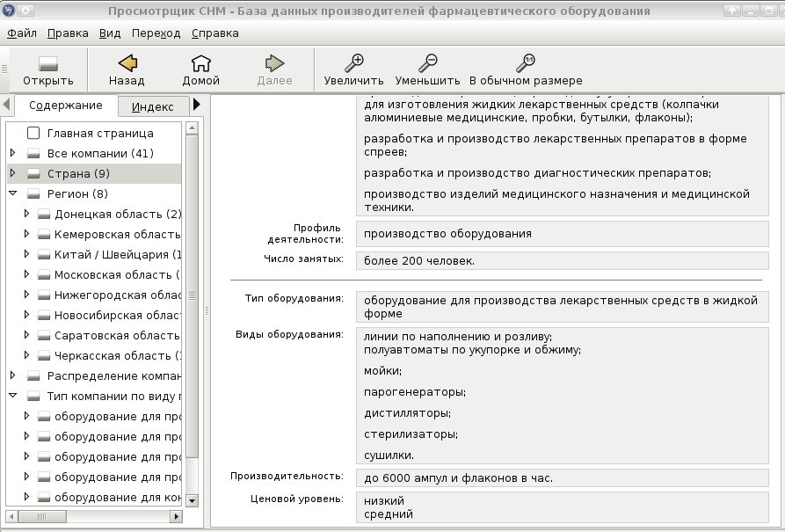Screen dimensions: 785x532
Task: Expand the Страна (9) tree node
Action: pos(13,173)
